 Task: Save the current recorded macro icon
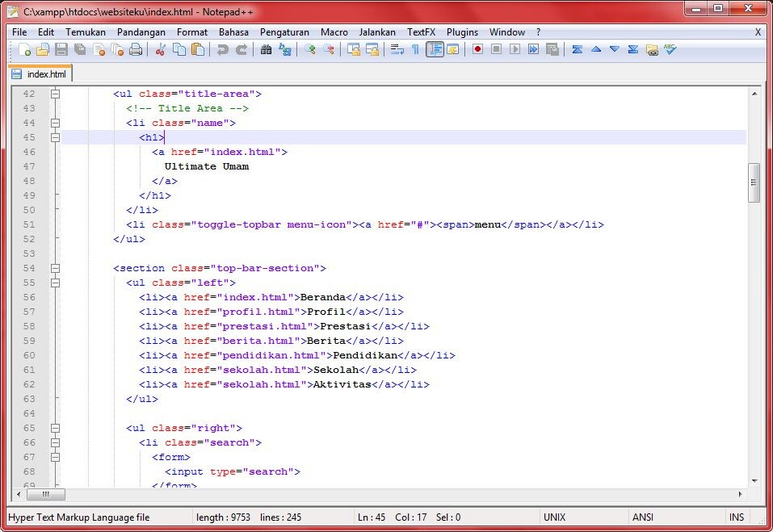(552, 49)
